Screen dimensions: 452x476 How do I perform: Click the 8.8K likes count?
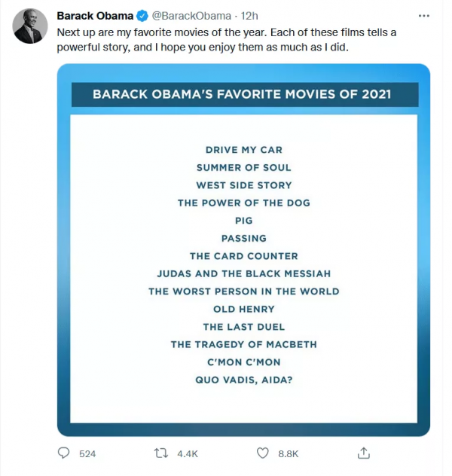tap(289, 453)
